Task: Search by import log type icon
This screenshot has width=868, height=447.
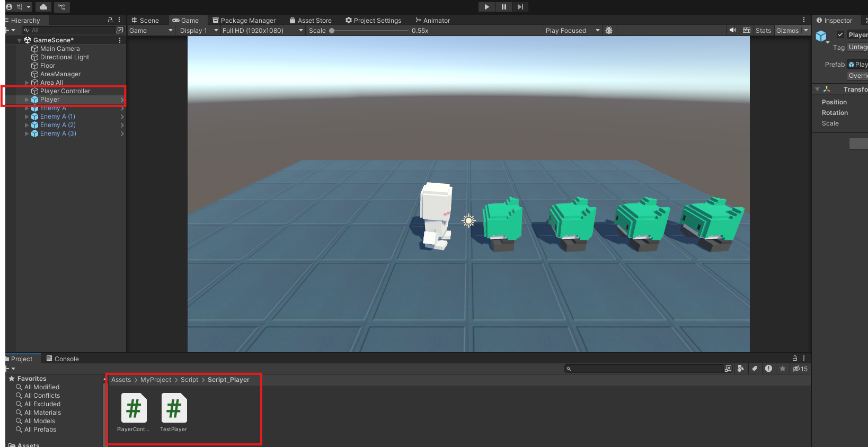Action: 768,369
